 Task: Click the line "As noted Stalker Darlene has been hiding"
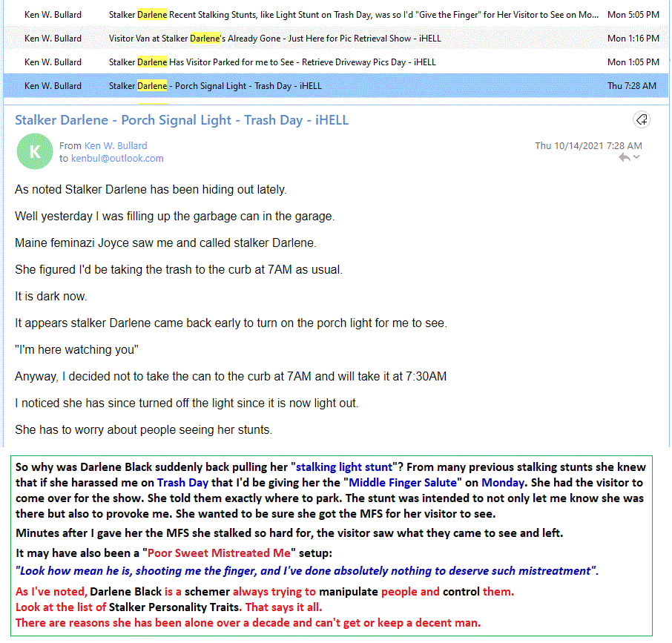pyautogui.click(x=151, y=189)
